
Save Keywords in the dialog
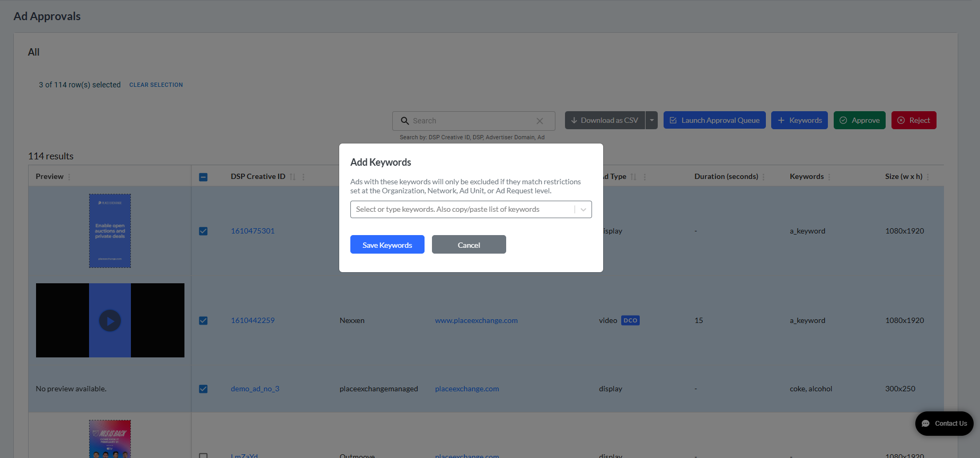point(387,245)
